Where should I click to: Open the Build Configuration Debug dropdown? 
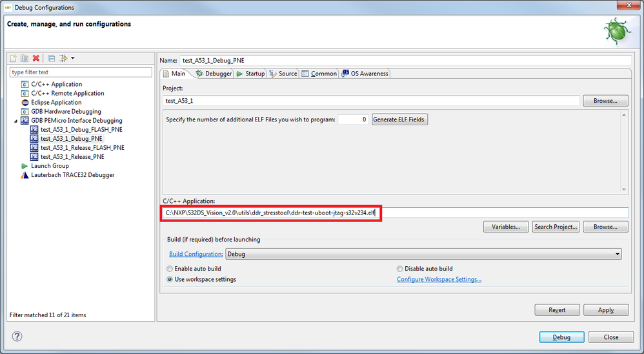(x=423, y=254)
